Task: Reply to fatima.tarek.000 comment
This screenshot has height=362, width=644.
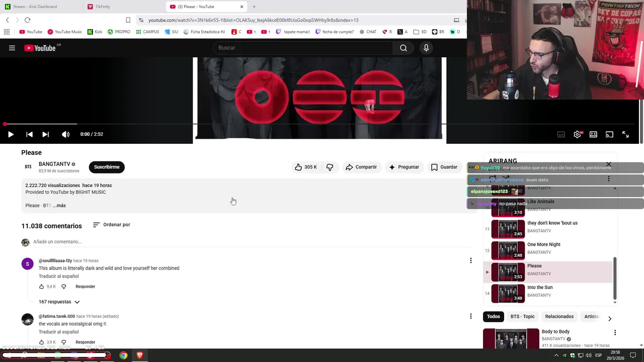Action: coord(85,342)
